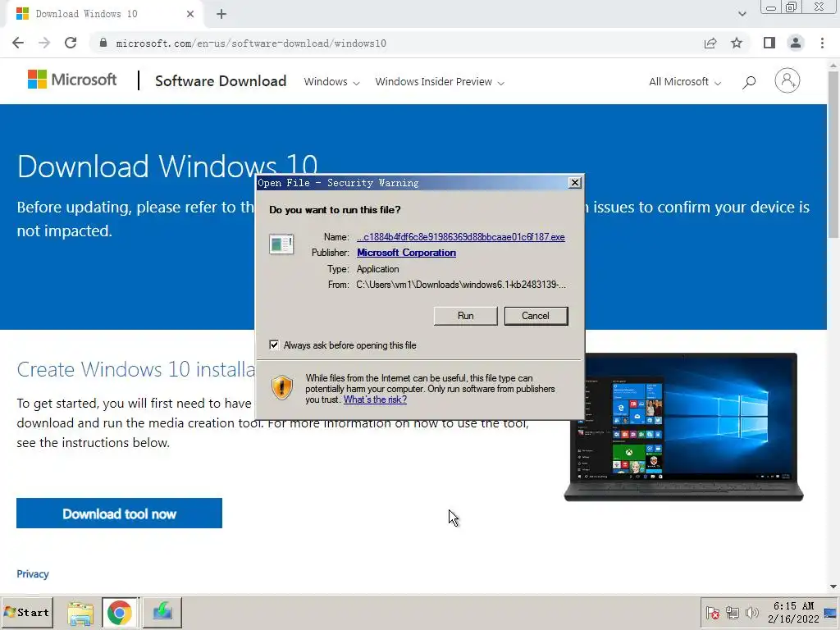
Task: Click the Chrome back arrow
Action: pos(18,43)
